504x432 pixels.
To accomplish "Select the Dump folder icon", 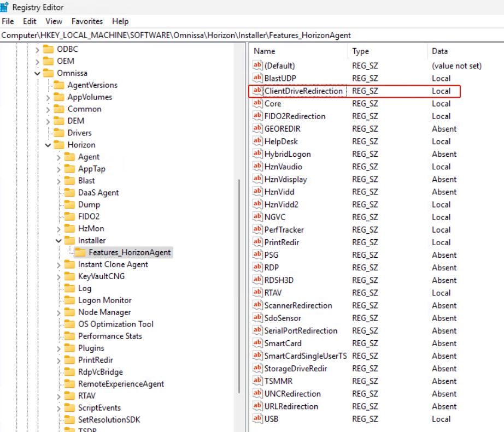I will [x=69, y=204].
